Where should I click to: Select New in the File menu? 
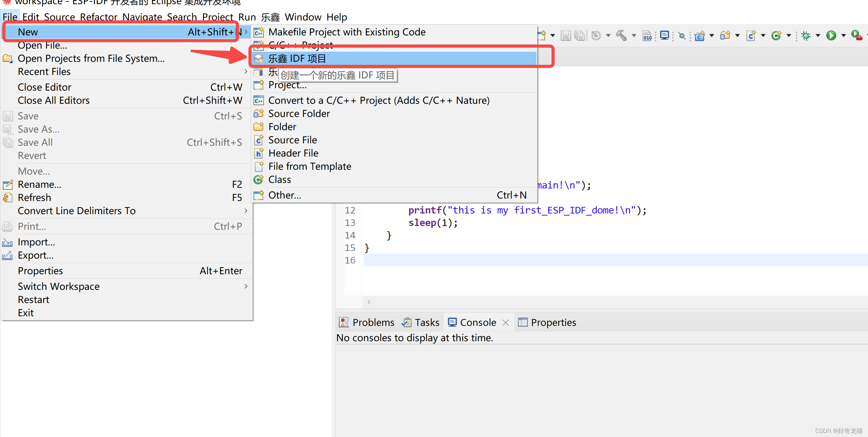click(x=126, y=32)
